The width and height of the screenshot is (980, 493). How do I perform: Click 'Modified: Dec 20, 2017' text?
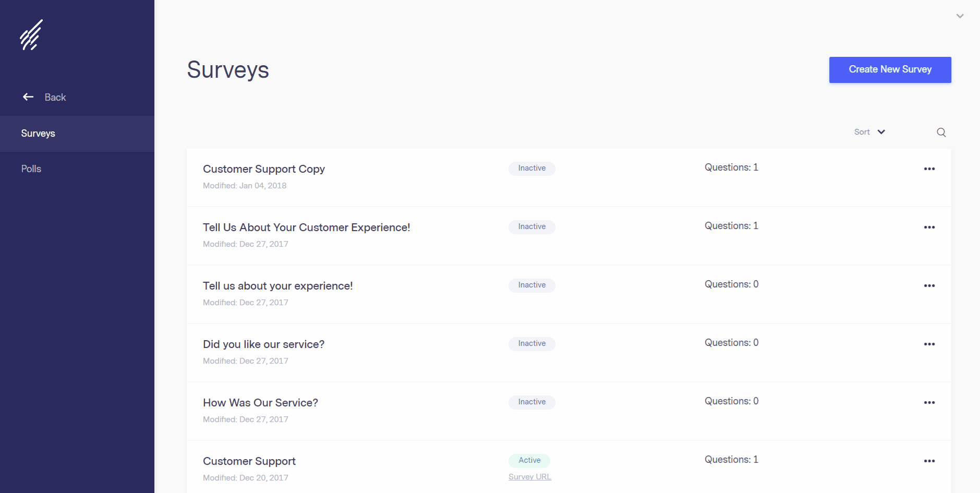click(x=246, y=478)
